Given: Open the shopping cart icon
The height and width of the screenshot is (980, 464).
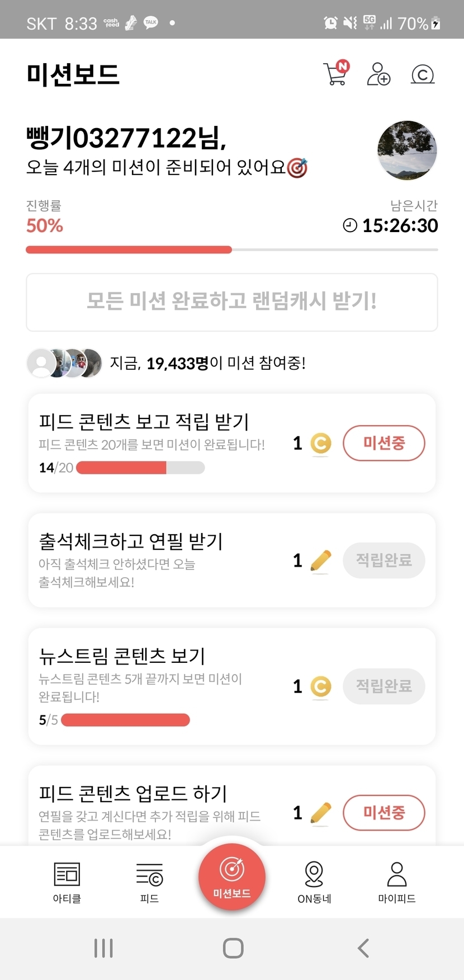Looking at the screenshot, I should click(335, 74).
